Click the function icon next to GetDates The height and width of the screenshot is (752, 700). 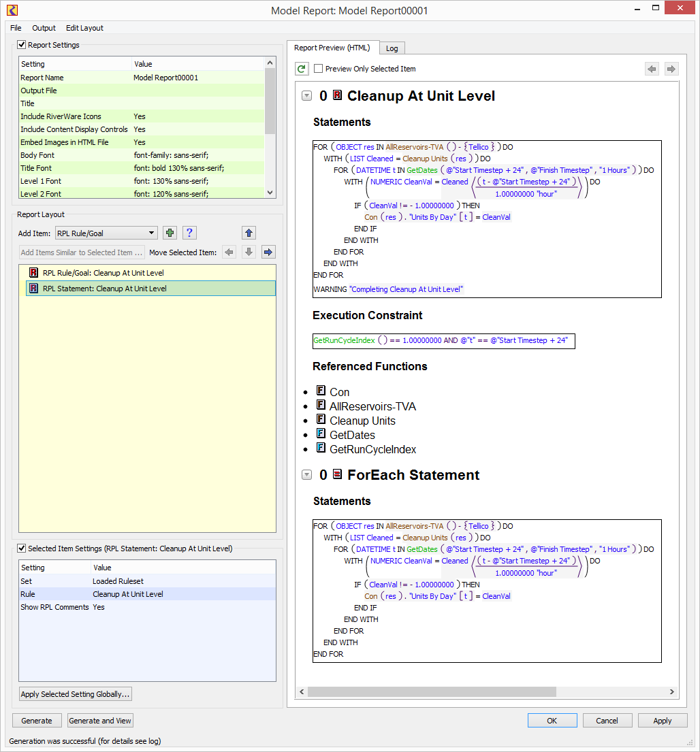pyautogui.click(x=321, y=434)
